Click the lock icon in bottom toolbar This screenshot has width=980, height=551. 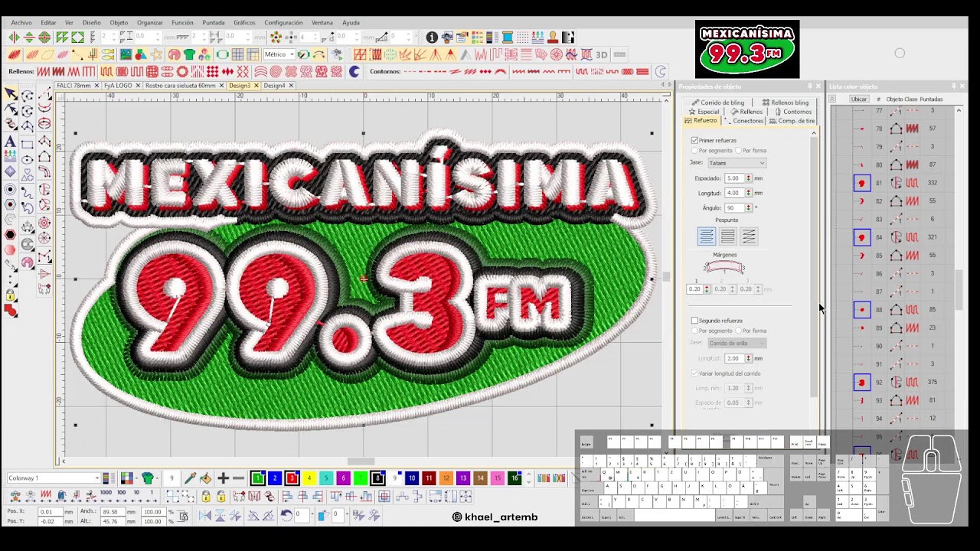pos(206,497)
